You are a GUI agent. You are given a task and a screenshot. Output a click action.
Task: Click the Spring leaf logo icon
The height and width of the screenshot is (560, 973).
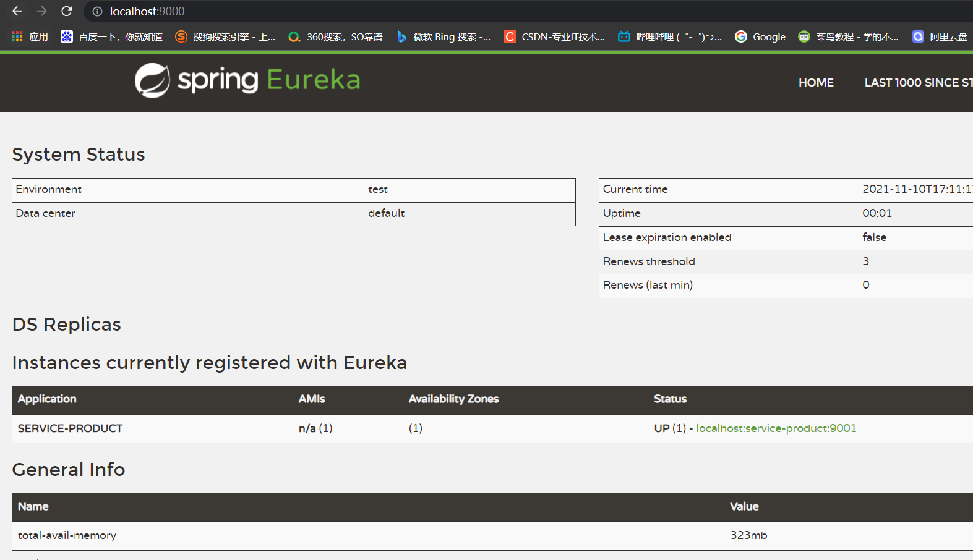pos(152,80)
